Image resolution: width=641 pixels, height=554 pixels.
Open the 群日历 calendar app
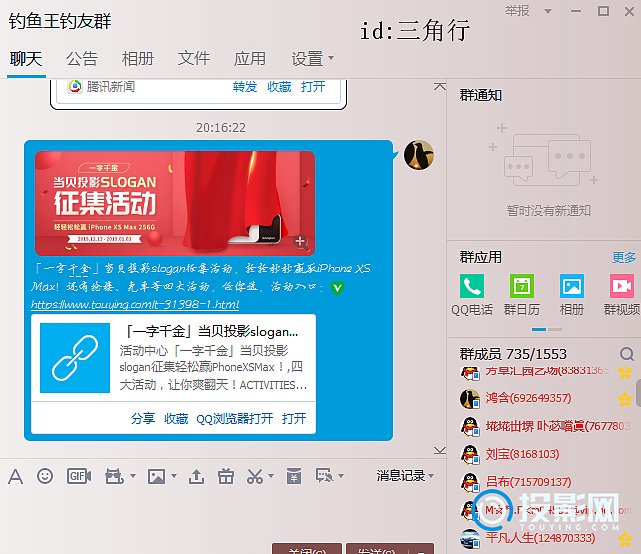[522, 286]
